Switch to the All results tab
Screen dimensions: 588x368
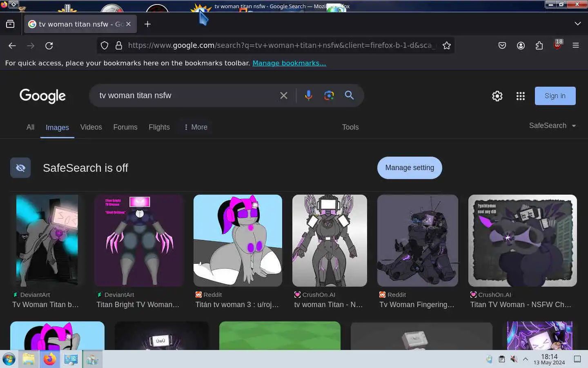click(x=30, y=127)
